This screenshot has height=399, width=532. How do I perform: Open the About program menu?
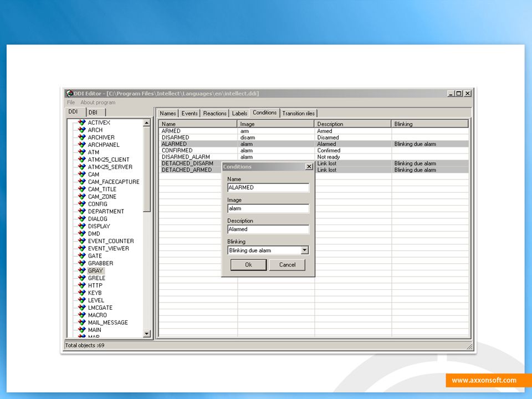click(98, 103)
